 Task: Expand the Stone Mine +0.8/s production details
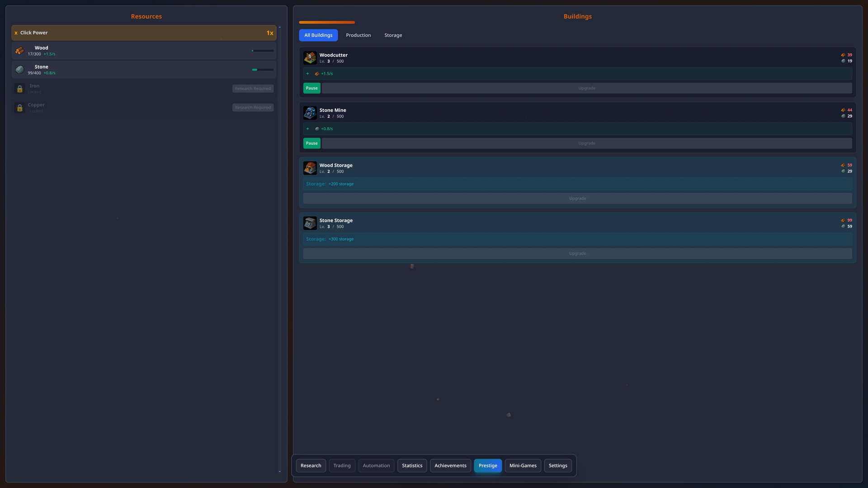308,128
